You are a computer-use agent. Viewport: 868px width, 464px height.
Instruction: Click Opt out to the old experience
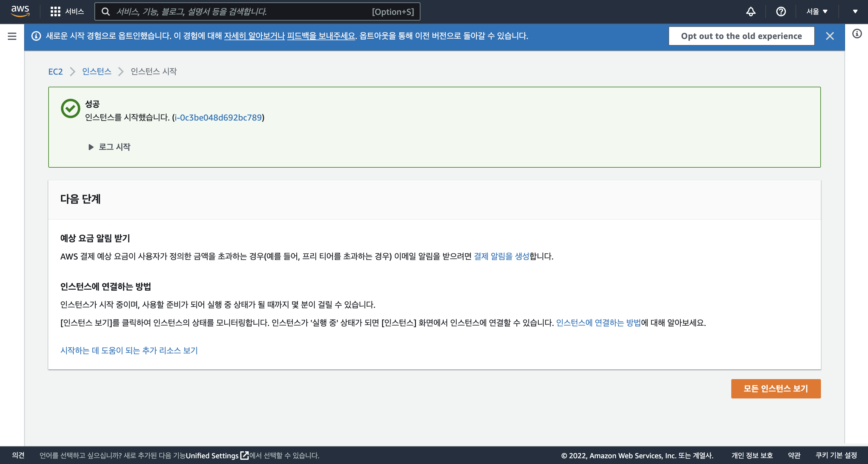coord(741,36)
